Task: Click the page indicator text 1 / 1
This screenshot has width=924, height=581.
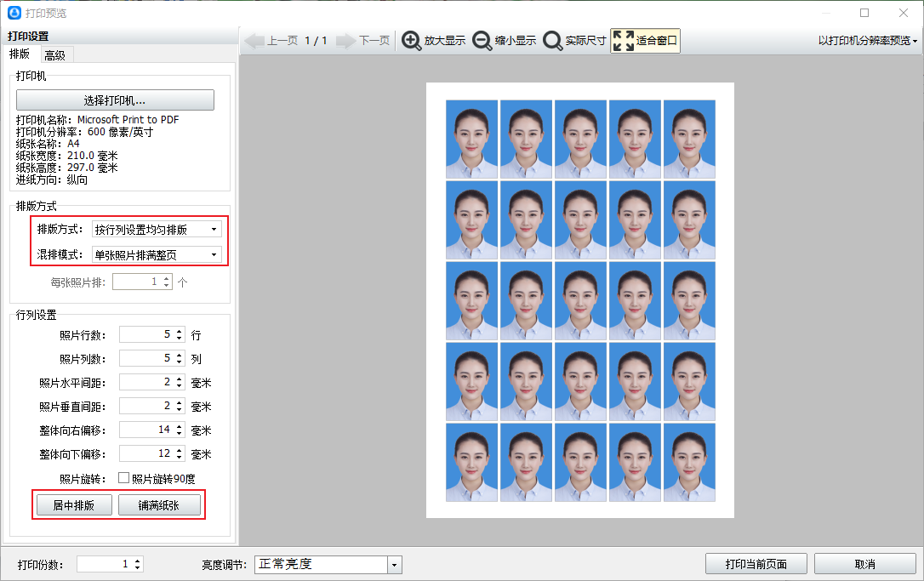Action: (316, 41)
